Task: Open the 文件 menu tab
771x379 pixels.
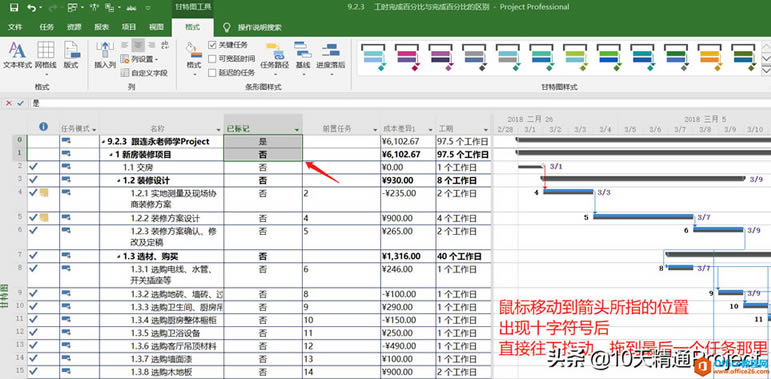Action: (x=15, y=28)
